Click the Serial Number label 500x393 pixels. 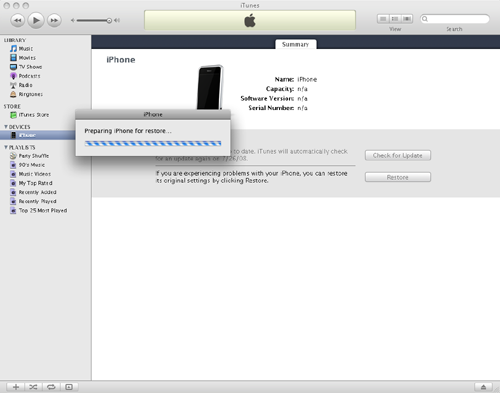271,108
